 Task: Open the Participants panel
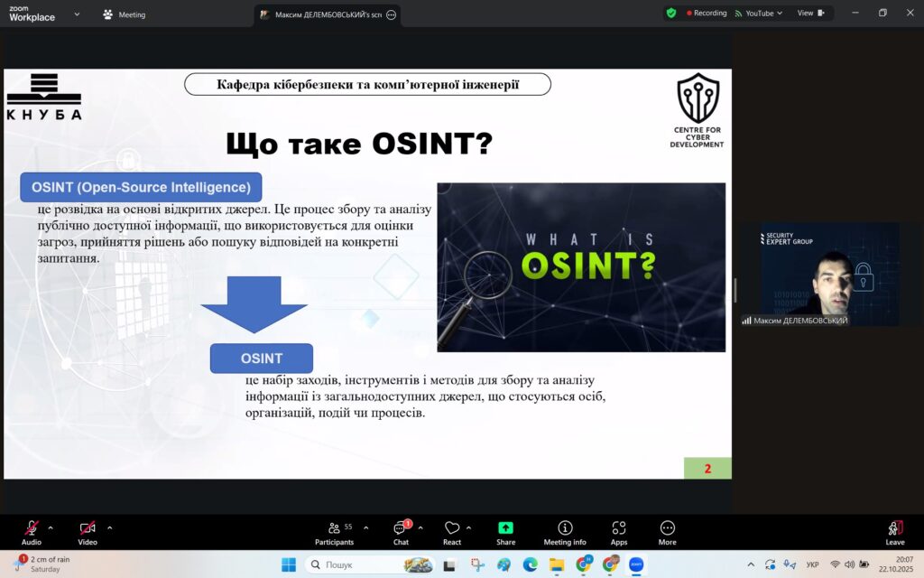point(334,531)
